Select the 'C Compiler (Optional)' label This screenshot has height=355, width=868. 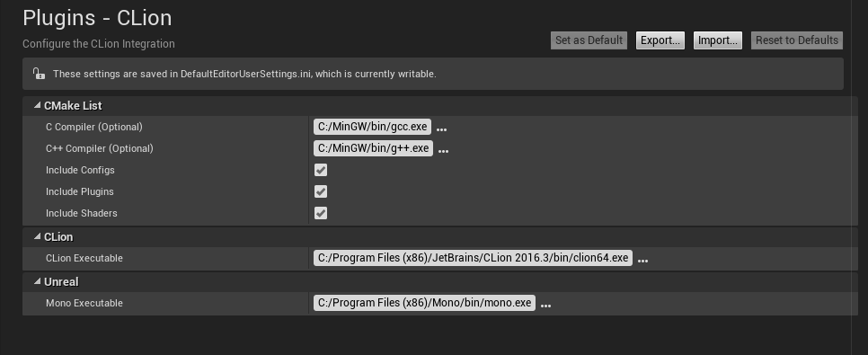[94, 127]
